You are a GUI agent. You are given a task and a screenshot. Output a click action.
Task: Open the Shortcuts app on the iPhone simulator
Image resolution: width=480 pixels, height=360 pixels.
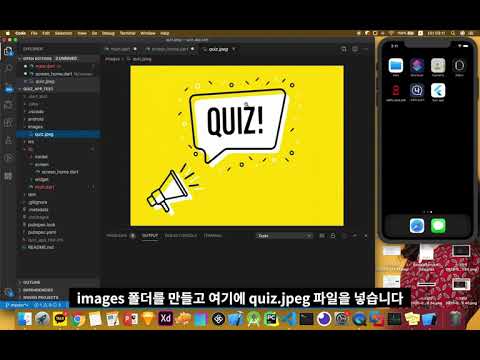click(417, 65)
